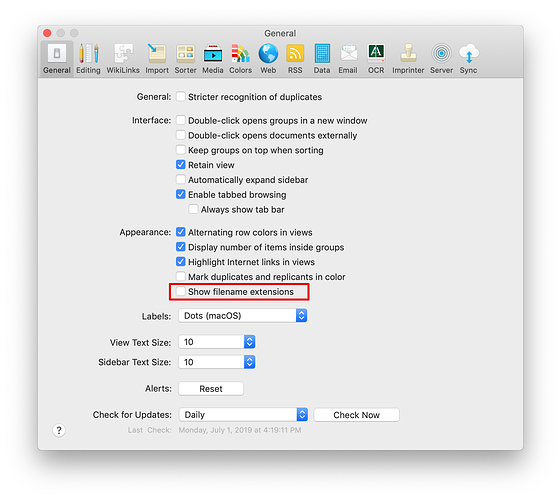This screenshot has height=500, width=560.
Task: Open the Colors preferences pane
Action: (x=240, y=59)
